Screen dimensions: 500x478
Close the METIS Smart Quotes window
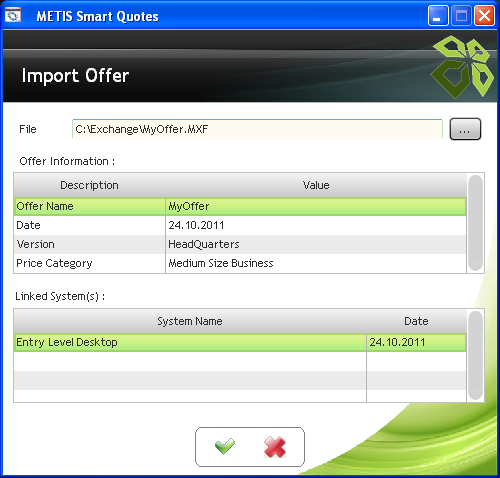484,16
